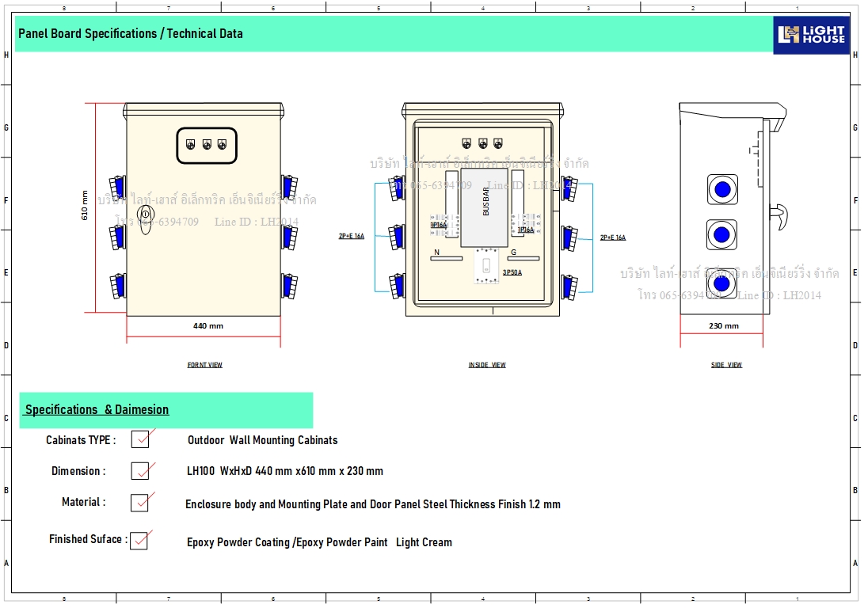
Task: Click the Specifications & Daimesion heading
Action: 97,410
